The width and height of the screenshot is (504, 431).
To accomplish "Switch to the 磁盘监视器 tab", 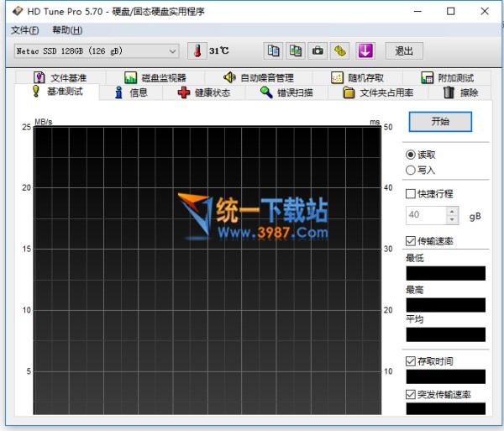I will click(155, 77).
